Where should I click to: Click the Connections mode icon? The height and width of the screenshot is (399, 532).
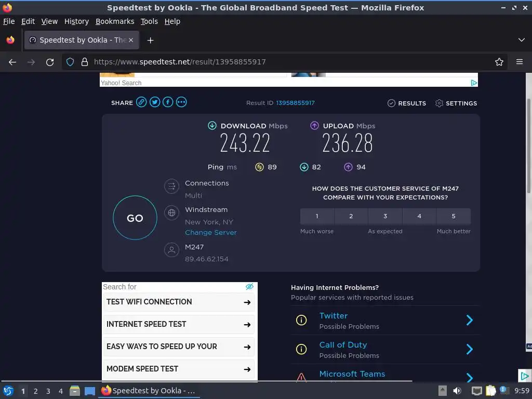pos(171,187)
